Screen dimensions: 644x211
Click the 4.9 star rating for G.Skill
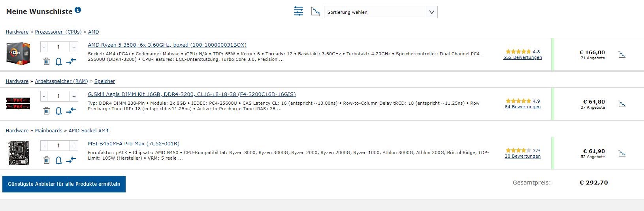[523, 101]
